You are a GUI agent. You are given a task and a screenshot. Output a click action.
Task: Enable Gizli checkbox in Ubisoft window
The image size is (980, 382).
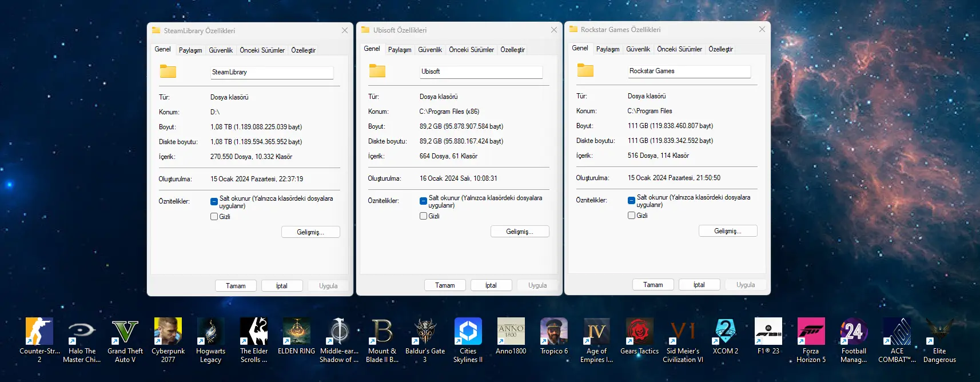[x=423, y=216]
